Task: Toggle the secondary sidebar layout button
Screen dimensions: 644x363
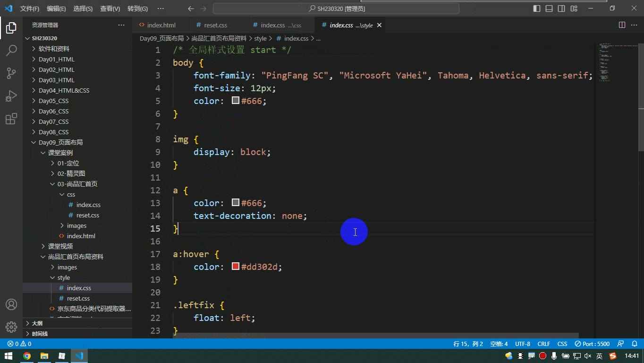Action: (561, 9)
